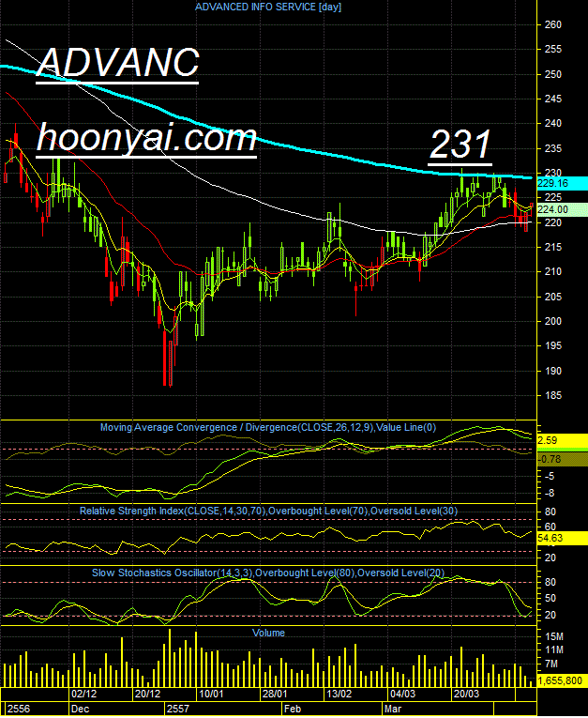Click the 1,655,800 volume value label
Screen dimensions: 588x718
pos(562,680)
